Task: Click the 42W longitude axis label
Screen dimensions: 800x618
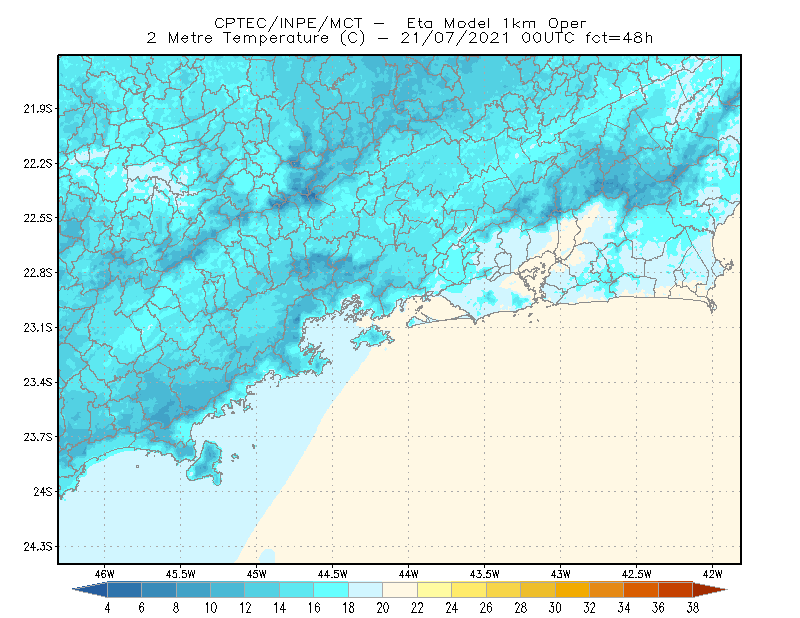Action: click(x=712, y=574)
